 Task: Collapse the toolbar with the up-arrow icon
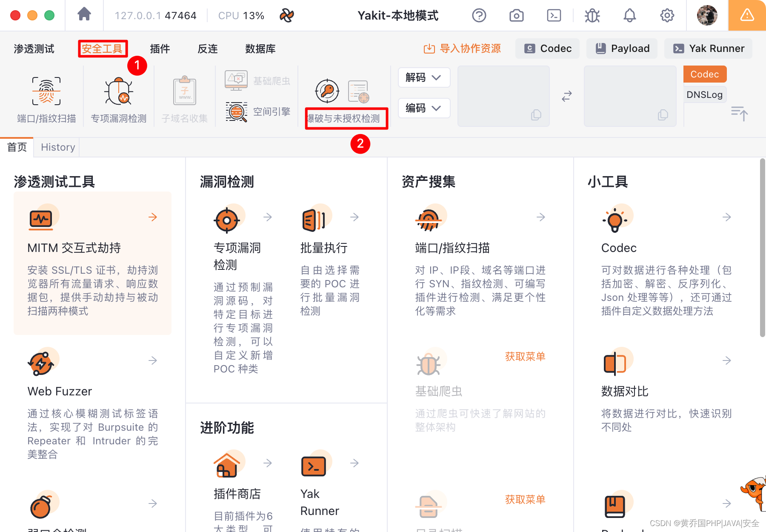click(x=739, y=113)
